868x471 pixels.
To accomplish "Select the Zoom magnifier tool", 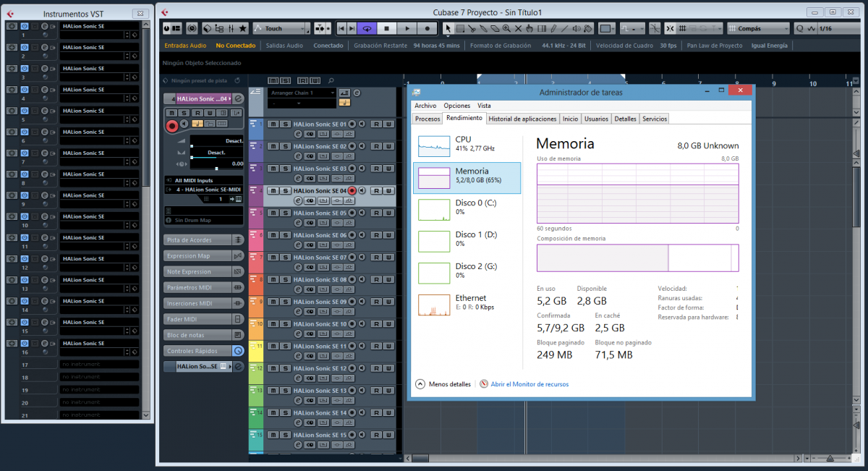I will tap(506, 28).
